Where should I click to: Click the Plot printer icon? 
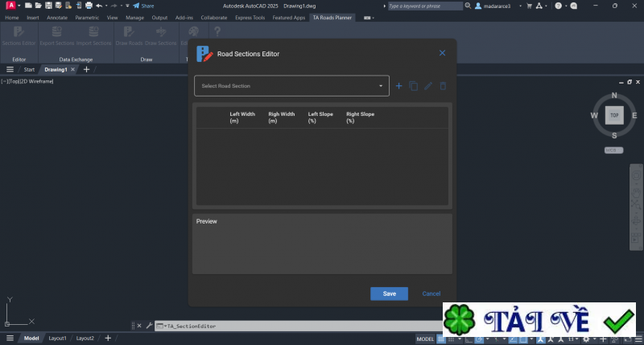pos(89,6)
